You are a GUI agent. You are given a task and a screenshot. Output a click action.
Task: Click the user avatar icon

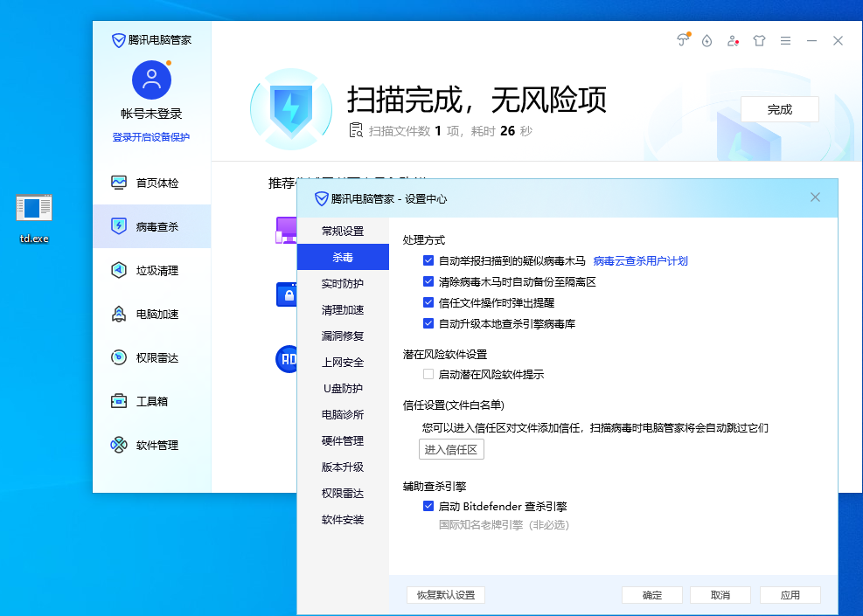[x=151, y=80]
